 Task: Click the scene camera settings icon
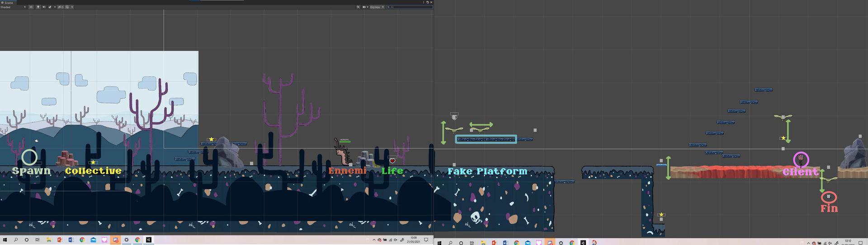click(364, 7)
